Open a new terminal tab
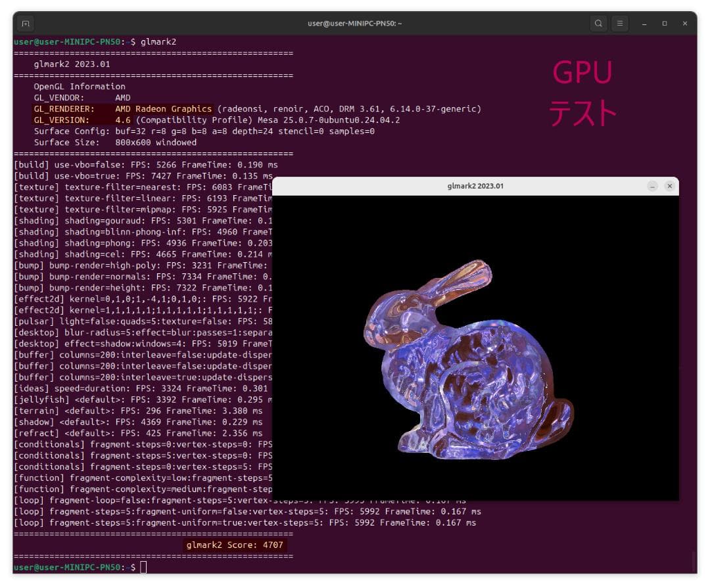This screenshot has height=588, width=710. [x=26, y=23]
